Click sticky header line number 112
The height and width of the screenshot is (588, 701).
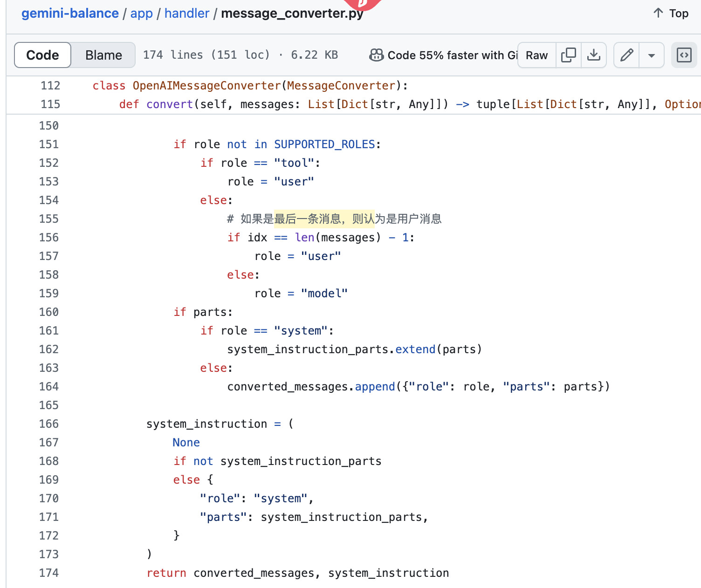tap(50, 86)
